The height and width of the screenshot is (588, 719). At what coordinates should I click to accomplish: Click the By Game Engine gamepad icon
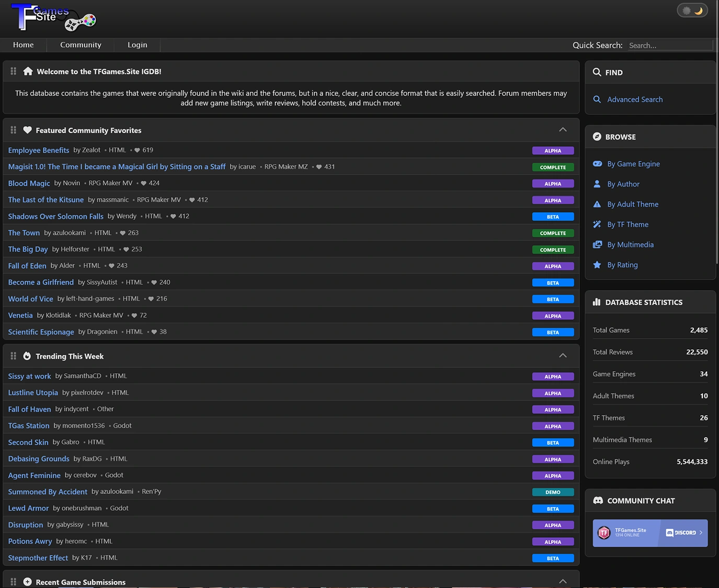[597, 164]
